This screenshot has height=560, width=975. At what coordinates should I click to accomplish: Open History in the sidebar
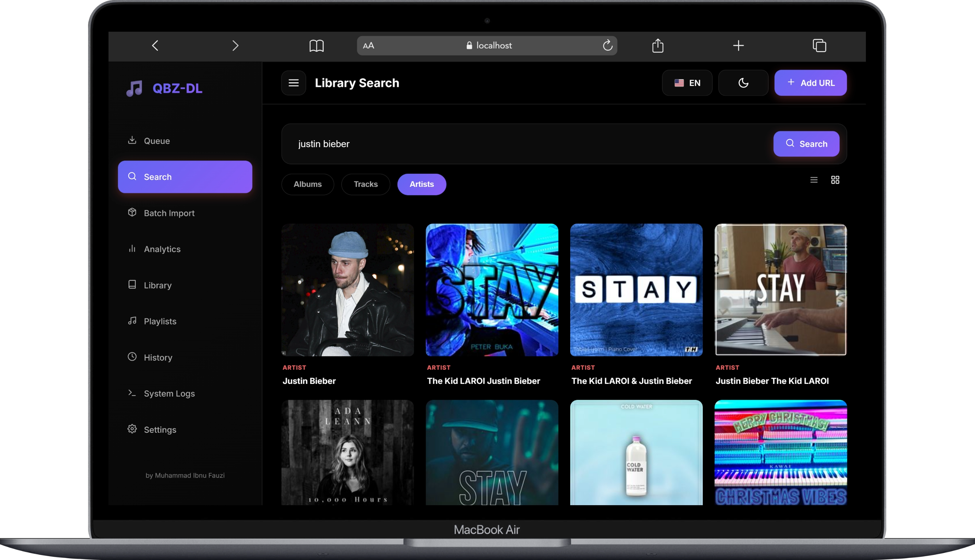tap(185, 357)
